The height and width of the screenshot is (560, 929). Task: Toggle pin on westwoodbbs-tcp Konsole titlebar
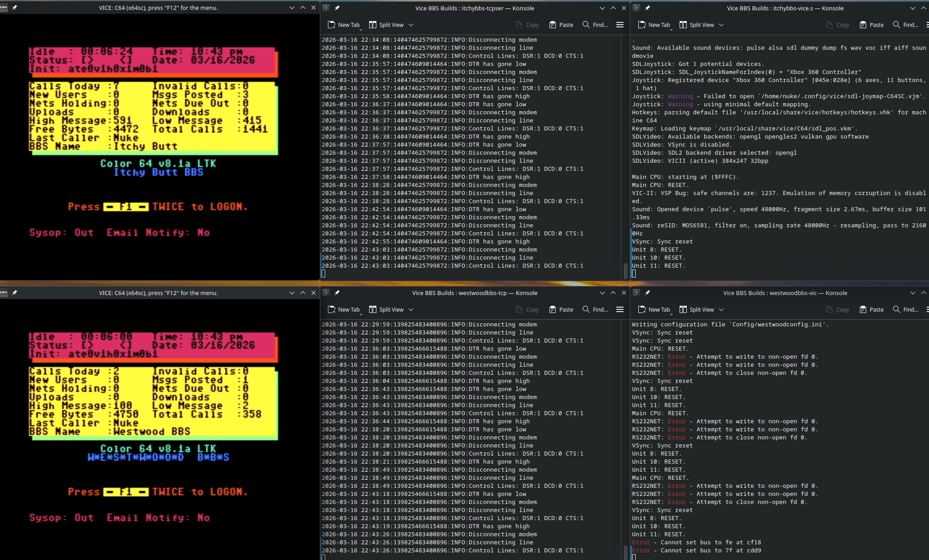click(x=337, y=293)
